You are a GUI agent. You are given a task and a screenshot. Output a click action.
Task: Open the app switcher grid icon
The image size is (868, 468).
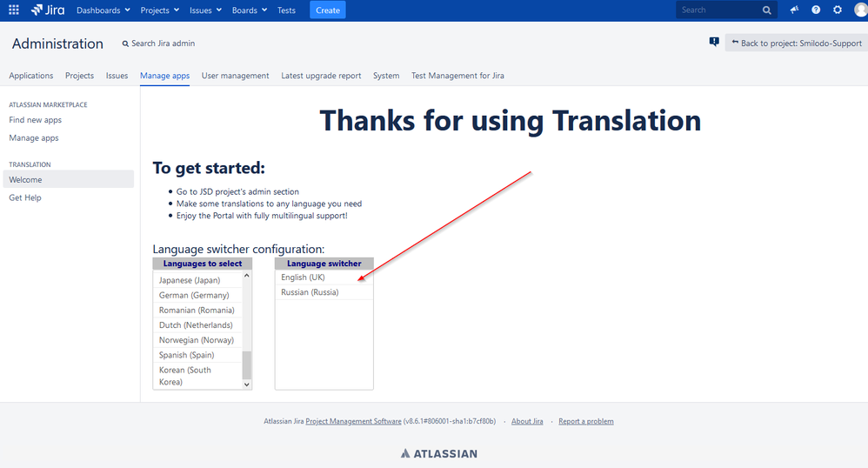click(14, 10)
